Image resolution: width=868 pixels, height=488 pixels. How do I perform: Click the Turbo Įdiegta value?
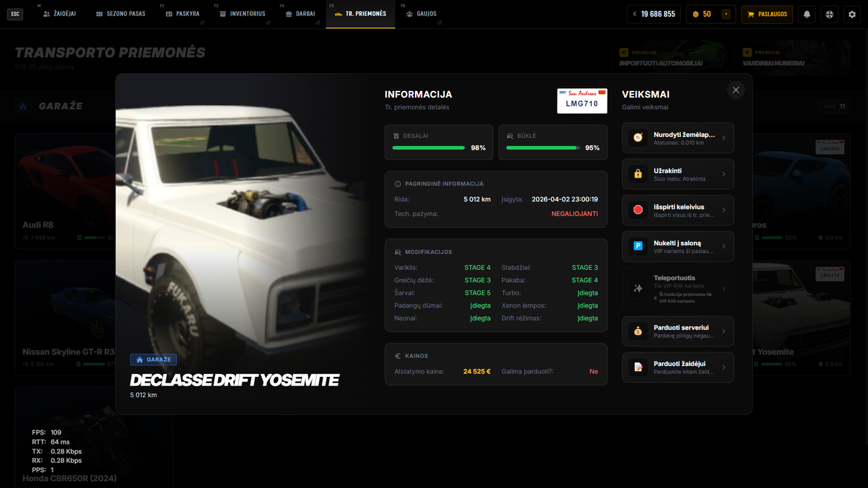[587, 293]
